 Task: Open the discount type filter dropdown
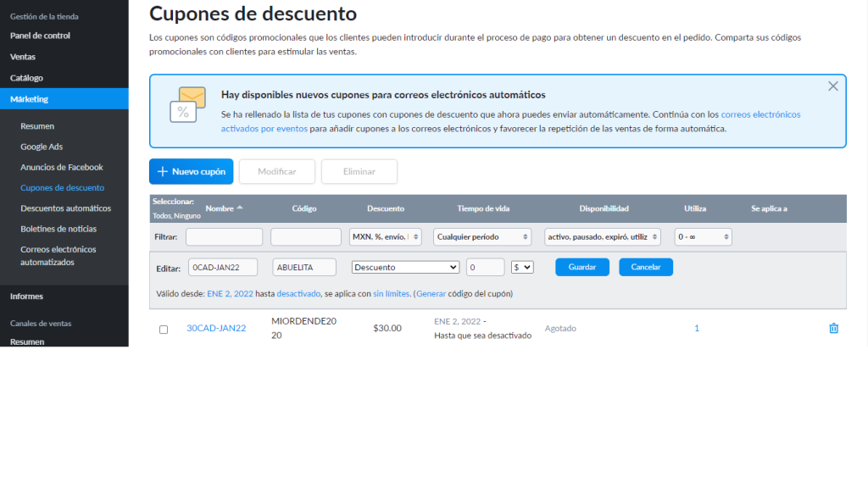point(385,237)
